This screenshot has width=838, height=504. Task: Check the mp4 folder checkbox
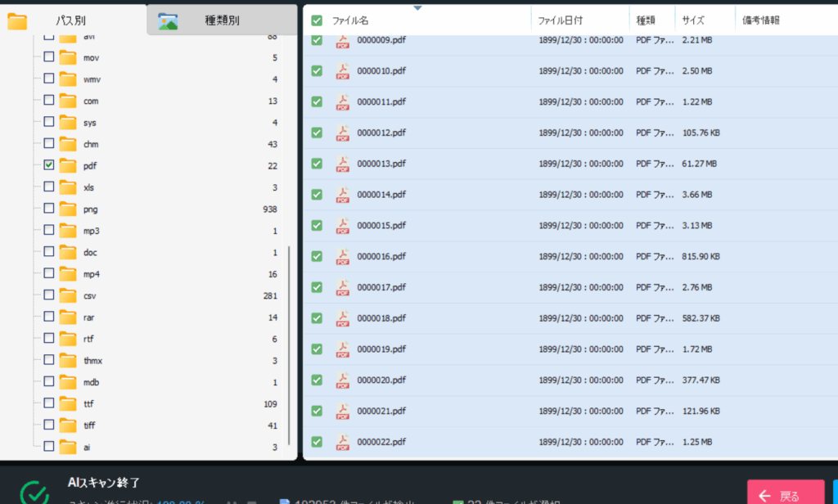49,273
